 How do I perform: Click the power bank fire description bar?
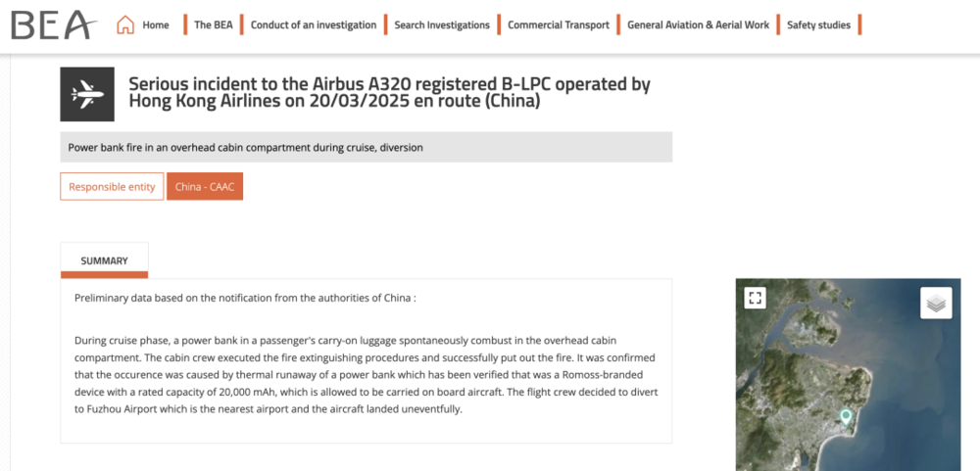367,148
